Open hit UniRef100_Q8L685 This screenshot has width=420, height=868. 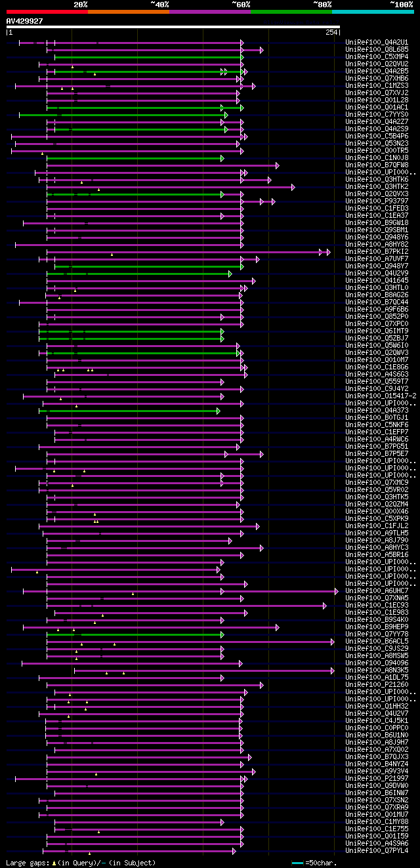click(x=377, y=49)
